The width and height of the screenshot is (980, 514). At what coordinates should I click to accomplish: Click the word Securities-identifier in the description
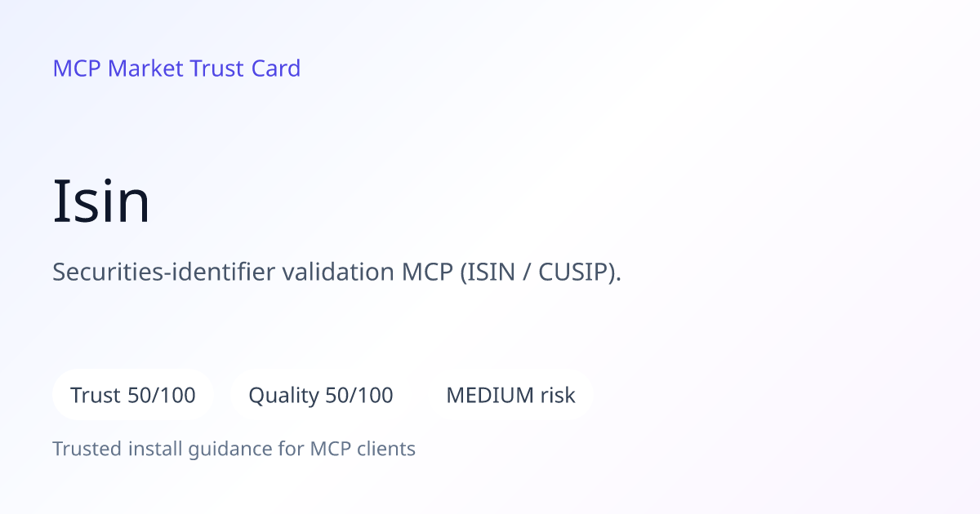coord(164,272)
